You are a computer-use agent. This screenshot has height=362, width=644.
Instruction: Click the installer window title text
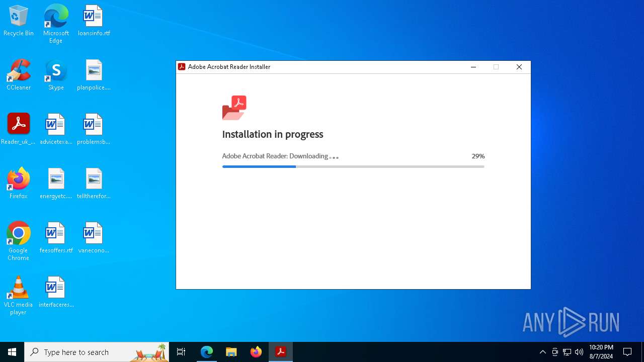click(x=229, y=67)
